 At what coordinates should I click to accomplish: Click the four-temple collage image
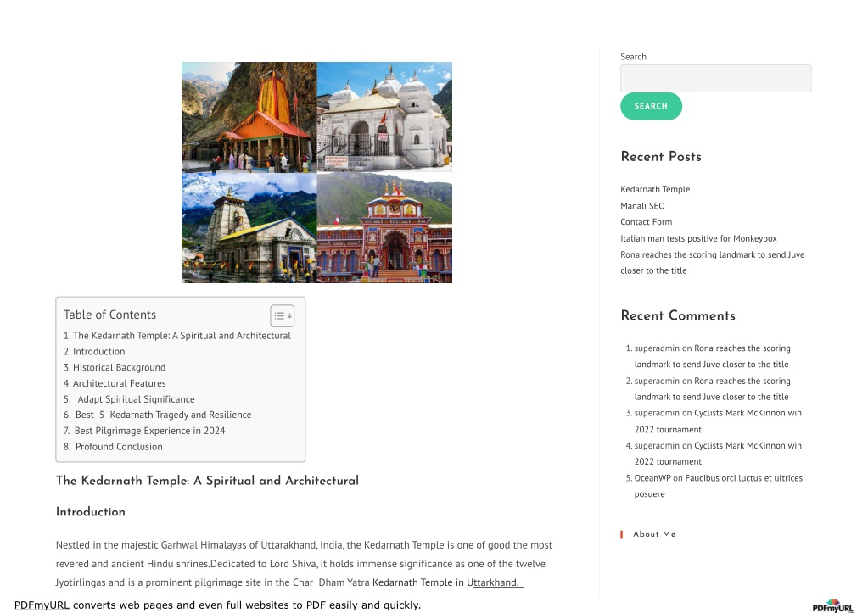pyautogui.click(x=316, y=173)
